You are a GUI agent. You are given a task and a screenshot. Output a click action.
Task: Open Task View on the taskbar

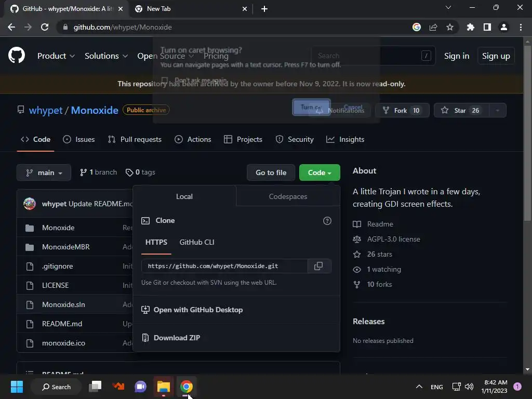tap(95, 387)
